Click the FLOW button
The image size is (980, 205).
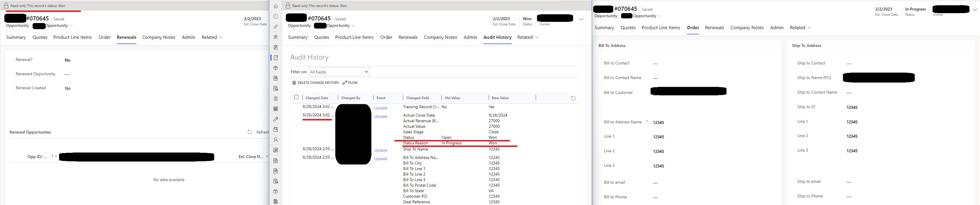[x=350, y=83]
